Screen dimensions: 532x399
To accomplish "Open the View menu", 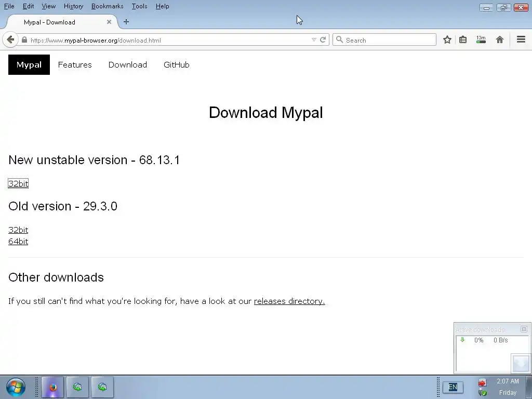I will 48,6.
